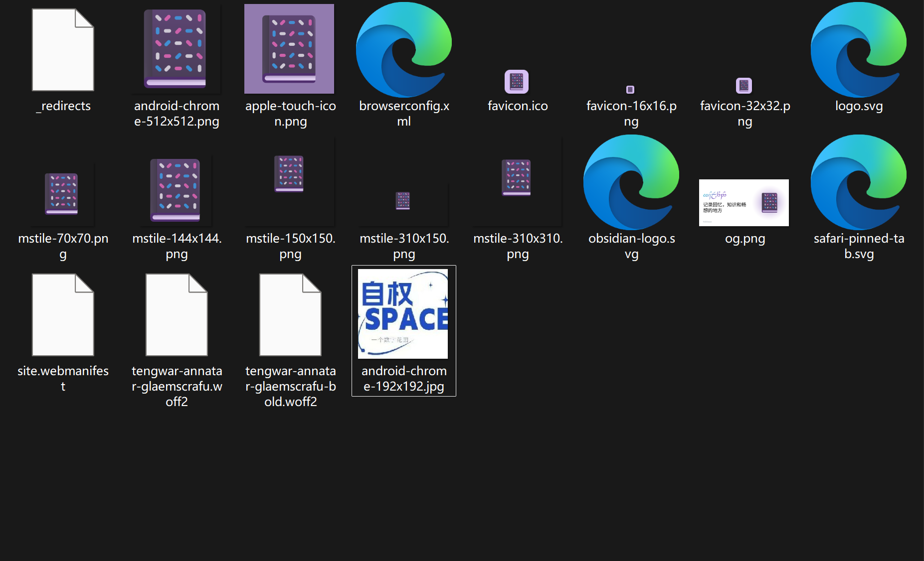Image resolution: width=924 pixels, height=561 pixels.
Task: Select obsidian-logo.svg file
Action: (x=631, y=182)
